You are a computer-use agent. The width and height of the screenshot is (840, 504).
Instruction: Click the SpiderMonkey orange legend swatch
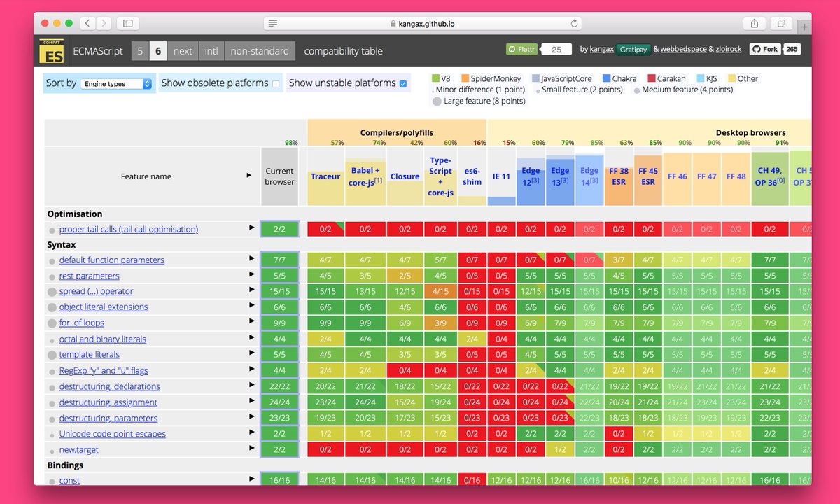(465, 78)
